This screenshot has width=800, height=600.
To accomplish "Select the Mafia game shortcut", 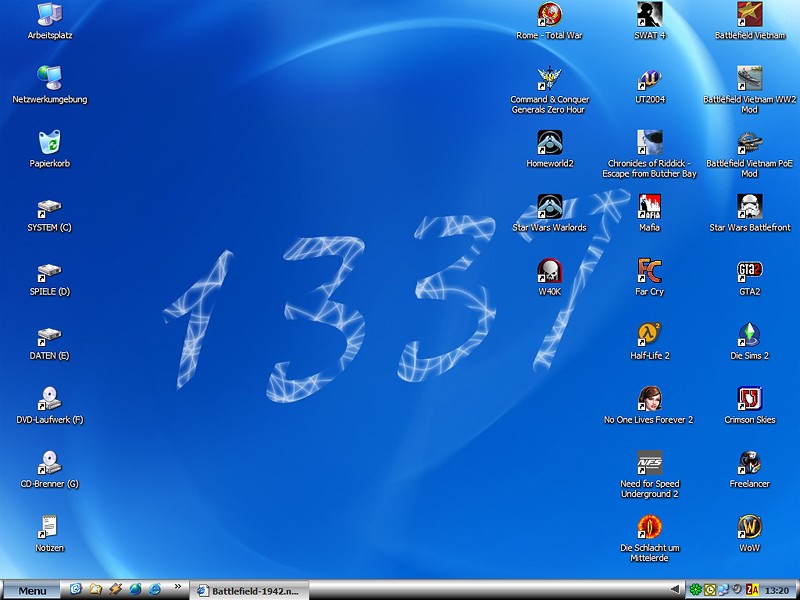I will point(649,207).
